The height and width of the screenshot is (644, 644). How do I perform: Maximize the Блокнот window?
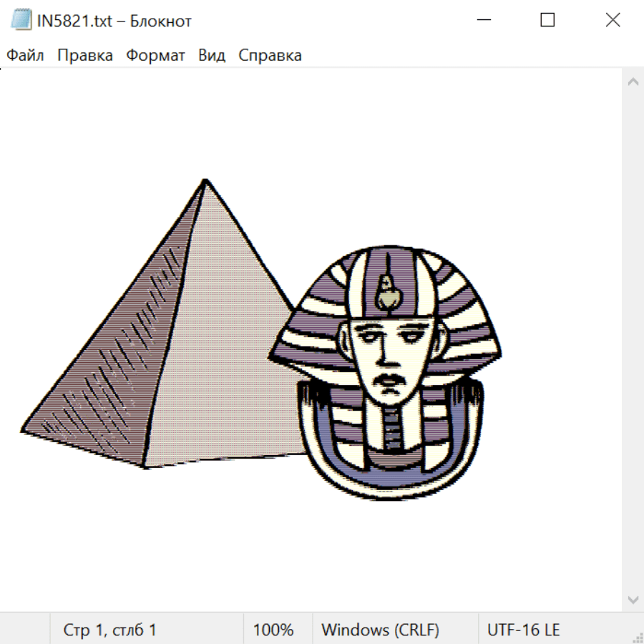coord(547,20)
